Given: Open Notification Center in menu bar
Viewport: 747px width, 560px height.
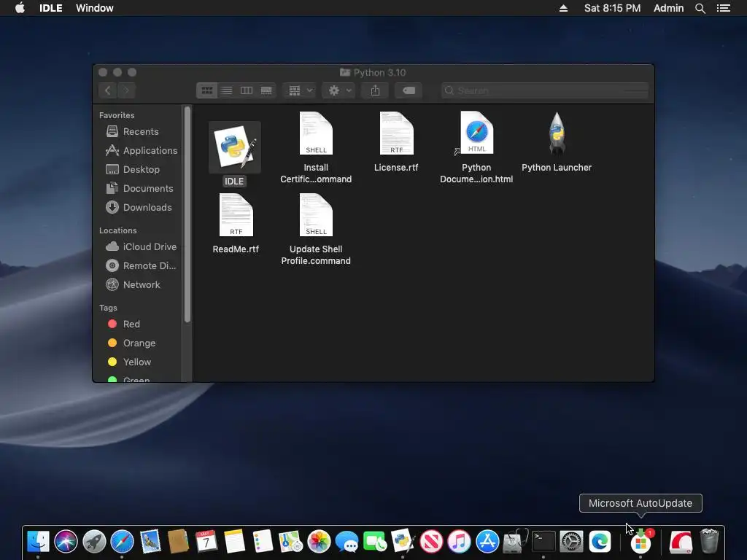Looking at the screenshot, I should (723, 8).
